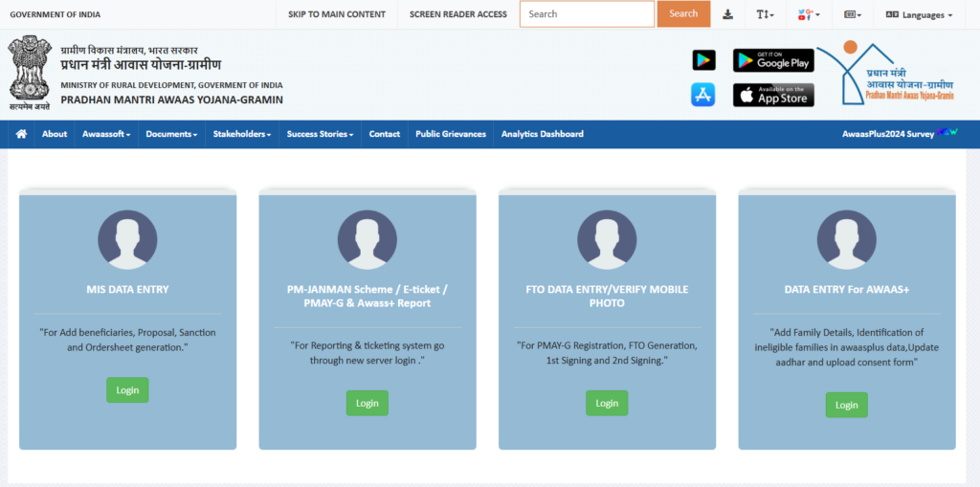Image resolution: width=980 pixels, height=487 pixels.
Task: Click SCREEN READER ACCESS link
Action: pos(458,14)
